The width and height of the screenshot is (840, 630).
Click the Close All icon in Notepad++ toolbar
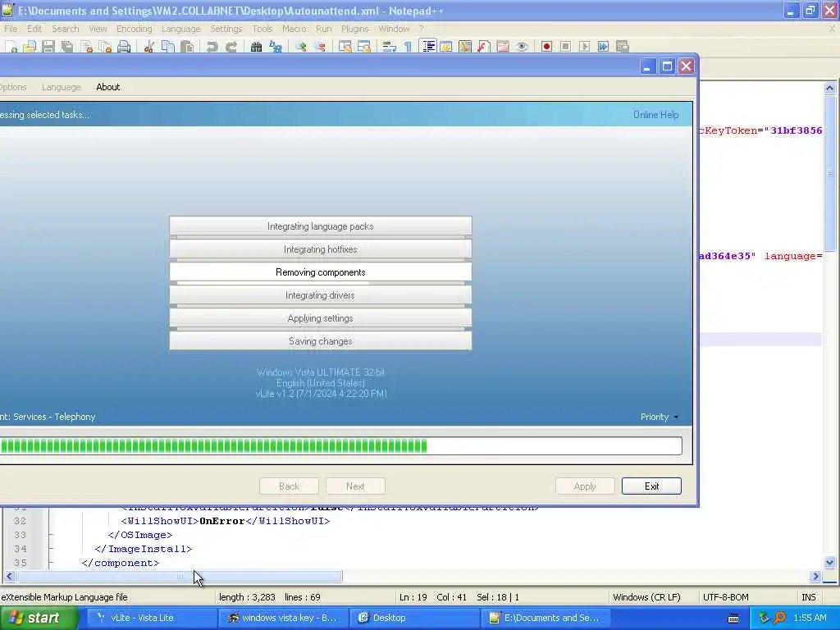105,47
